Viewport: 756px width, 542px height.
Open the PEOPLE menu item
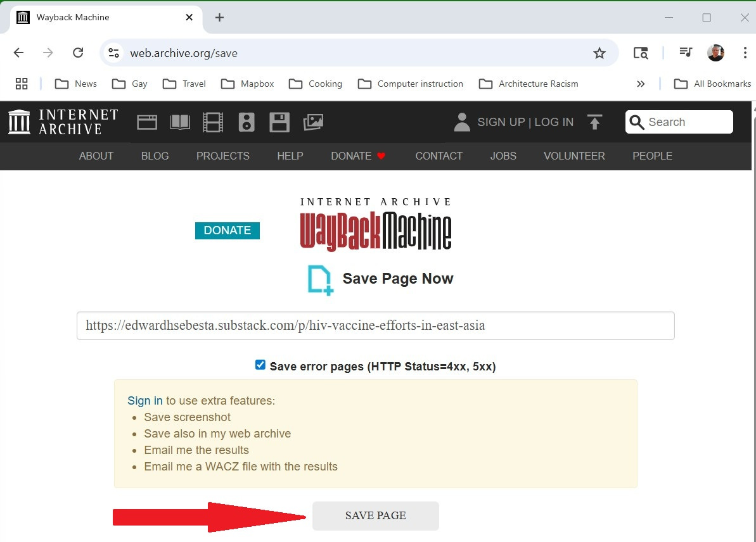(652, 156)
